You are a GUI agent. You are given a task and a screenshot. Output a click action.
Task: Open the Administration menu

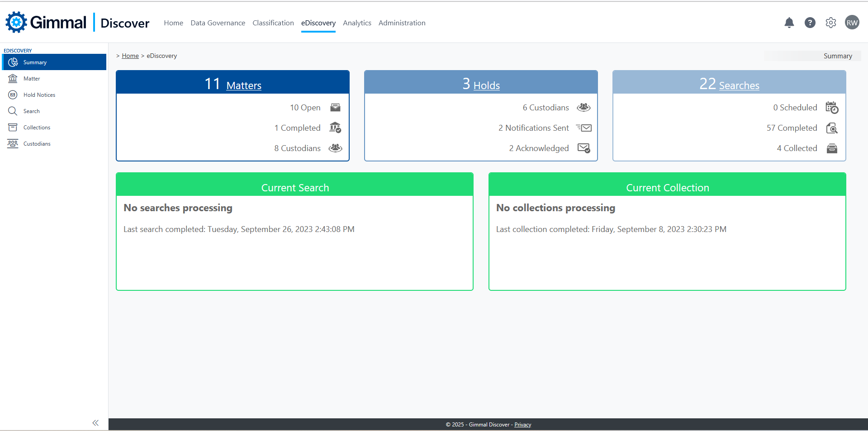pos(402,23)
